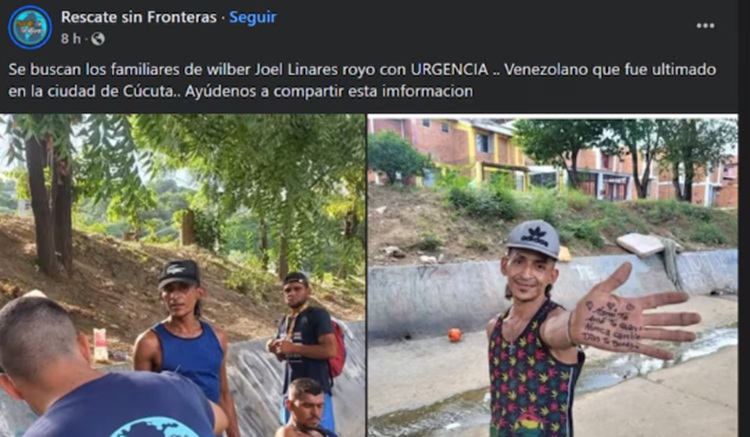
Task: Click the gray Adidas cap in the photo
Action: click(534, 238)
